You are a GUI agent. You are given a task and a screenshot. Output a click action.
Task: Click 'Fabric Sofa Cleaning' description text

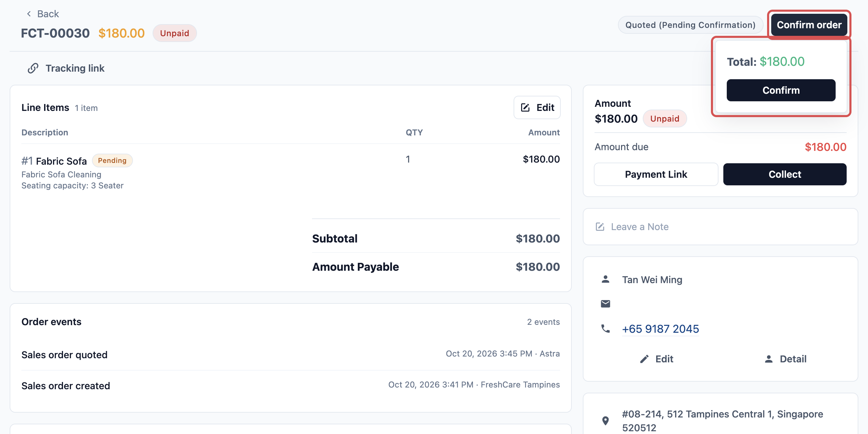pyautogui.click(x=61, y=175)
